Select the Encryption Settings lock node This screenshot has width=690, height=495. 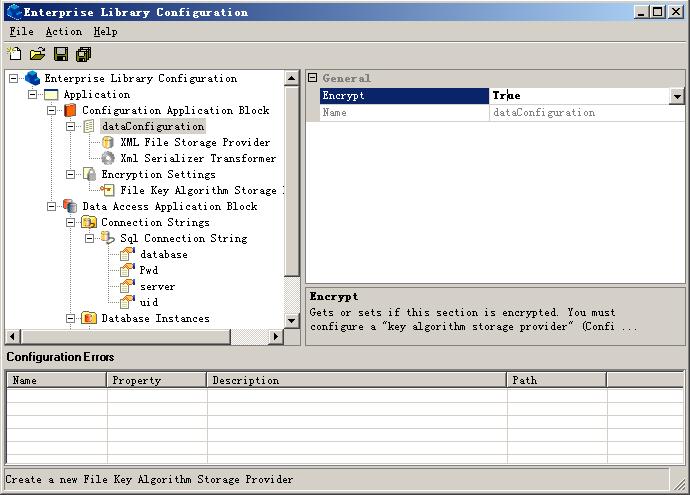click(157, 175)
